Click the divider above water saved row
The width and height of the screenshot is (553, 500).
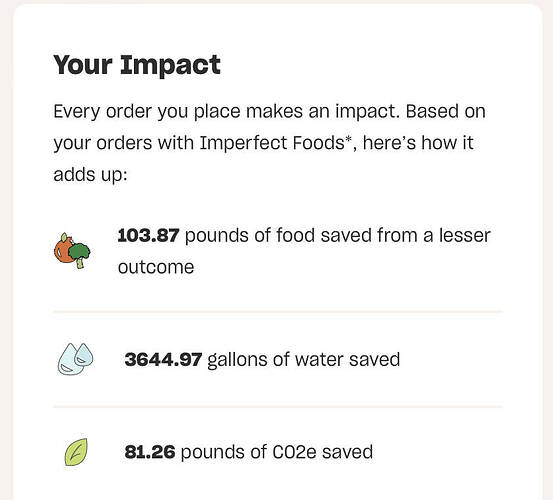[278, 312]
